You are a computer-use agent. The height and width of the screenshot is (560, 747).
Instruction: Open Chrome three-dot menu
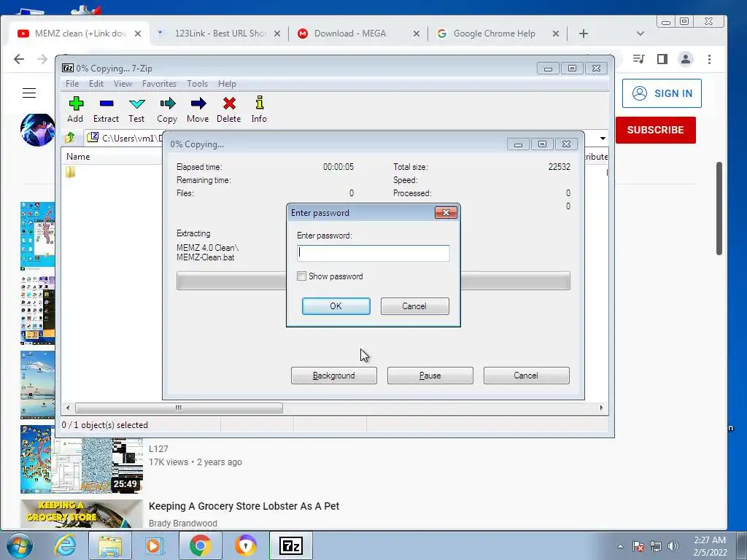709,59
